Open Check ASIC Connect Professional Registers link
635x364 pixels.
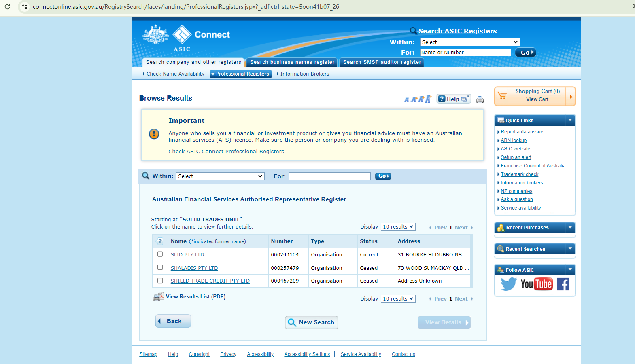[x=226, y=152]
